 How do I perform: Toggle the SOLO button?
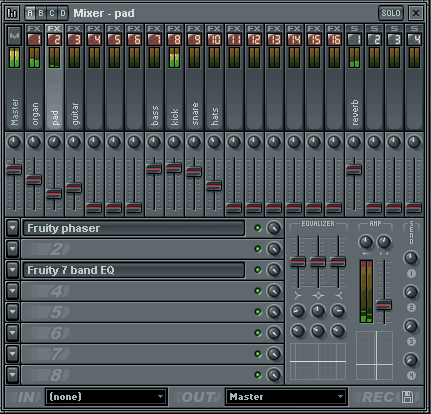(x=391, y=13)
